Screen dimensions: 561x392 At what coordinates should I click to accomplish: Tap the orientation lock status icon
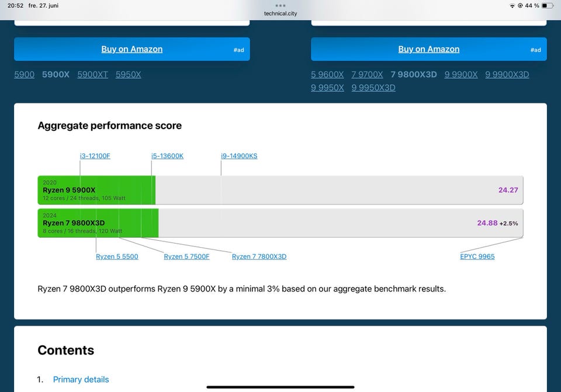(x=520, y=6)
